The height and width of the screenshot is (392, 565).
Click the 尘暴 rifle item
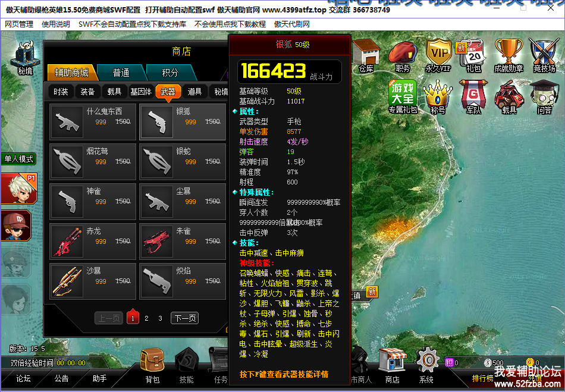[183, 201]
